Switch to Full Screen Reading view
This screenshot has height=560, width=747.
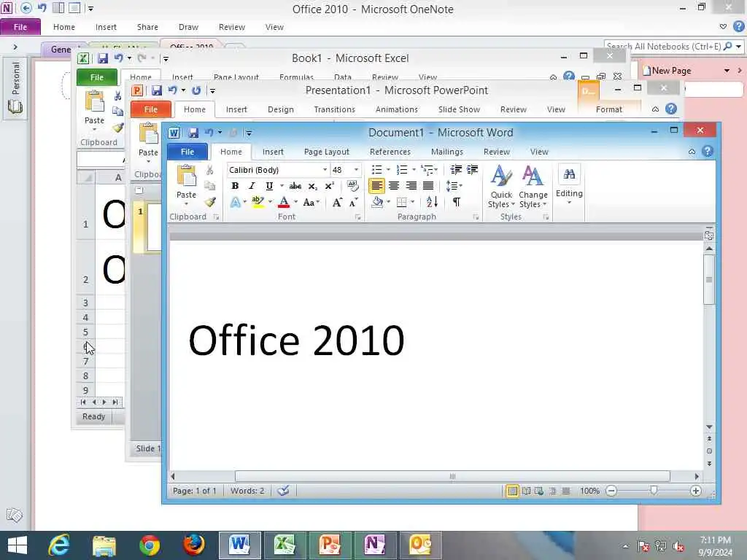(526, 491)
